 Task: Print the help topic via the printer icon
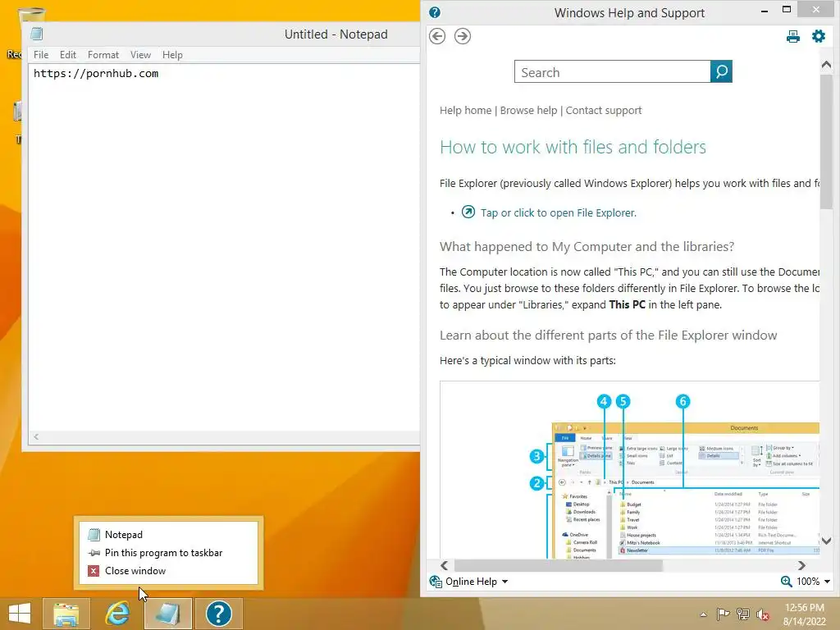tap(793, 36)
